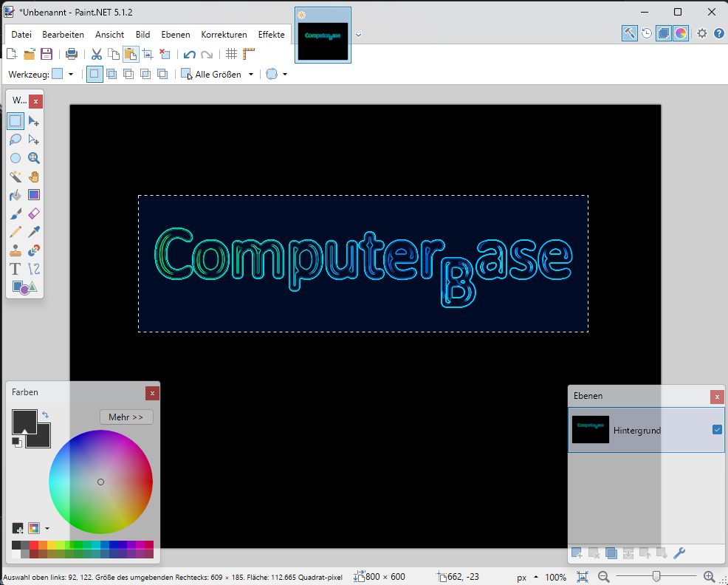Expand the image list dropdown arrow
This screenshot has width=728, height=585.
(358, 34)
